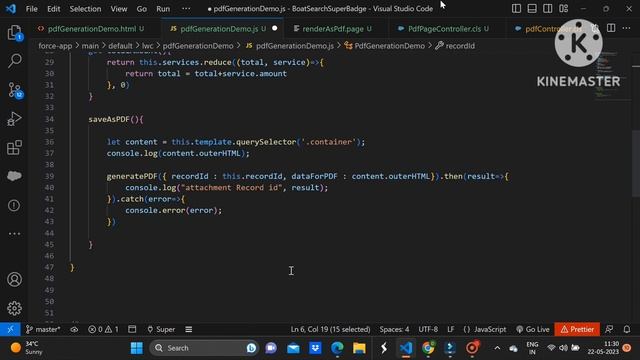Click the taskbar Search box

[x=203, y=348]
